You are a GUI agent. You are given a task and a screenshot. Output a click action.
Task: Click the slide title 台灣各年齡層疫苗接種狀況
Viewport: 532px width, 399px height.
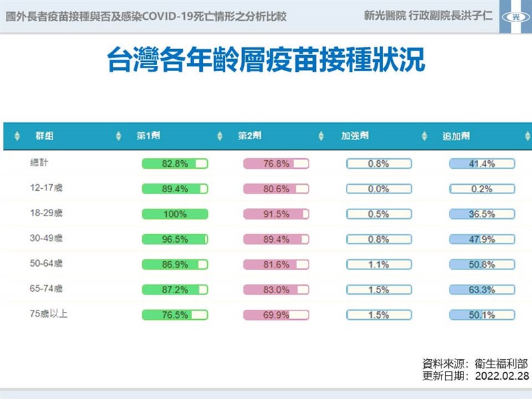point(266,59)
